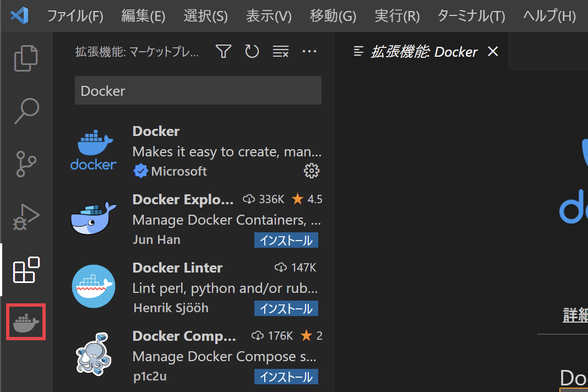
Task: Select the Search icon in the activity bar
Action: tap(25, 111)
